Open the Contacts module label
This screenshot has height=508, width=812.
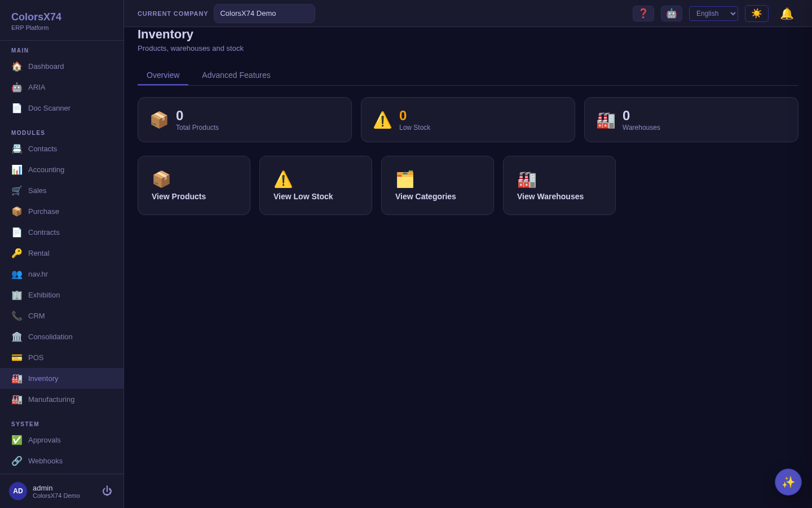click(42, 149)
